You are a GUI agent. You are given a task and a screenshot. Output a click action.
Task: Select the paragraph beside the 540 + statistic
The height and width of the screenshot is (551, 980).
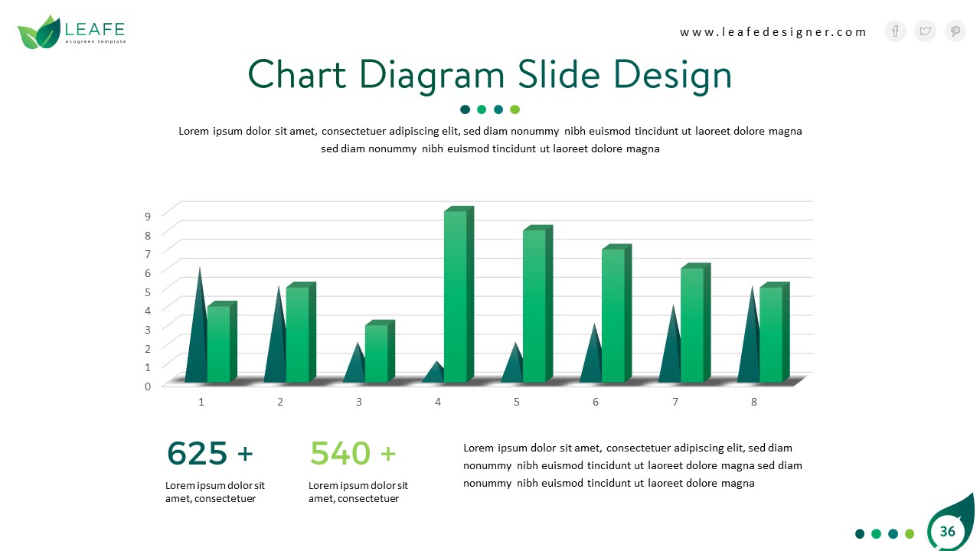[632, 465]
